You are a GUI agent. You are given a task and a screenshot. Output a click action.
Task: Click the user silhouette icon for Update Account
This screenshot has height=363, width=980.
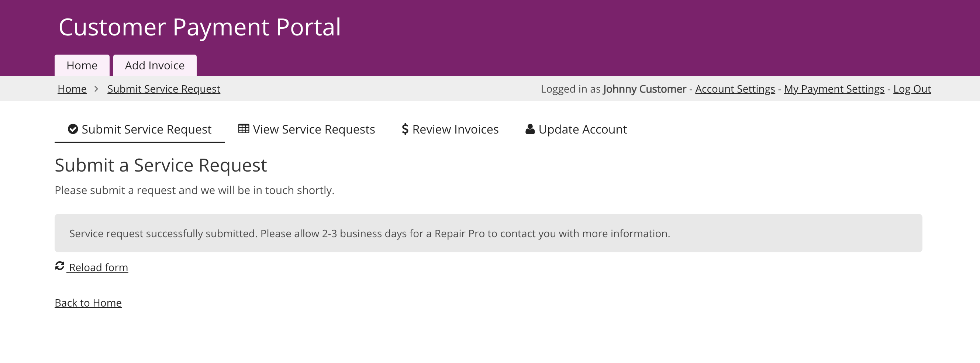[x=530, y=129]
